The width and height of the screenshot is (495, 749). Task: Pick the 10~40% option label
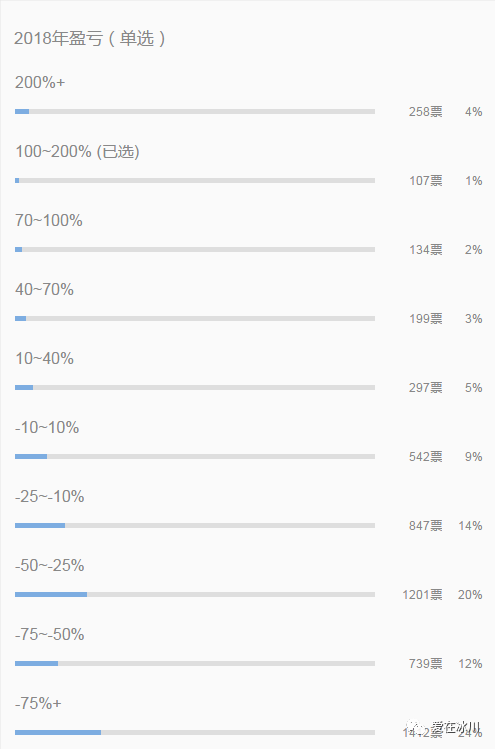44,359
